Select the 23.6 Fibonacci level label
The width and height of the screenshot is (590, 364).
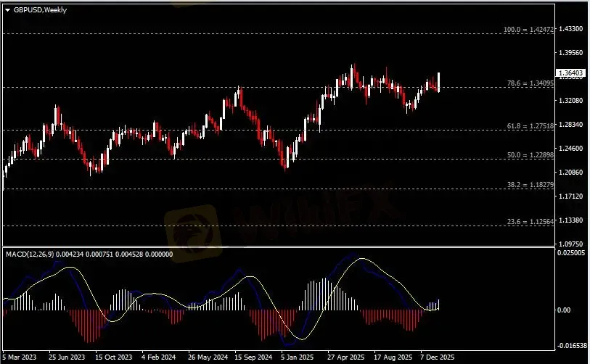click(x=530, y=222)
